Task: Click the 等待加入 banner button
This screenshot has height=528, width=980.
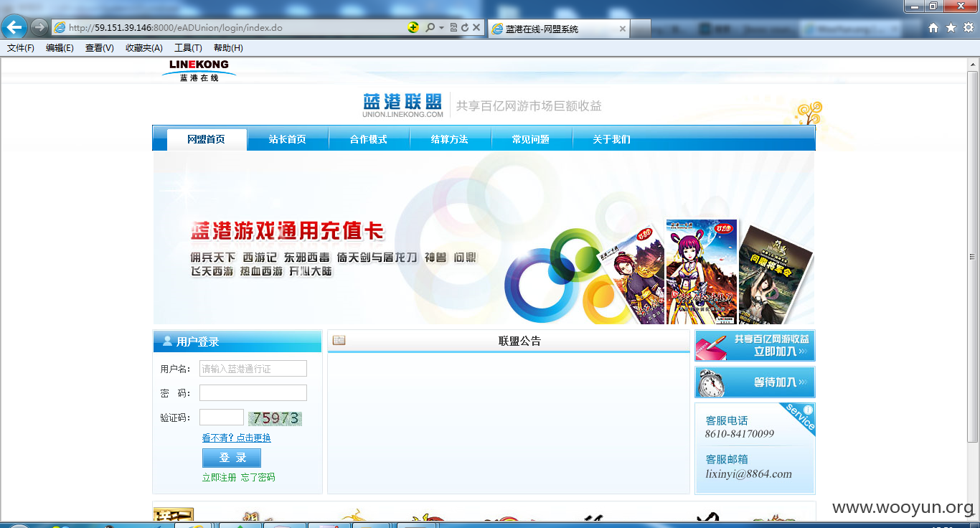Action: tap(755, 382)
